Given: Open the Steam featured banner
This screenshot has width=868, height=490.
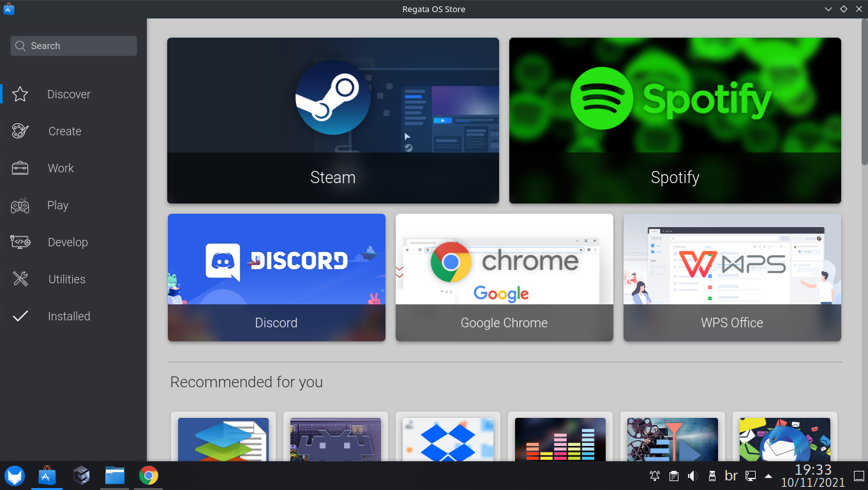Looking at the screenshot, I should click(333, 121).
